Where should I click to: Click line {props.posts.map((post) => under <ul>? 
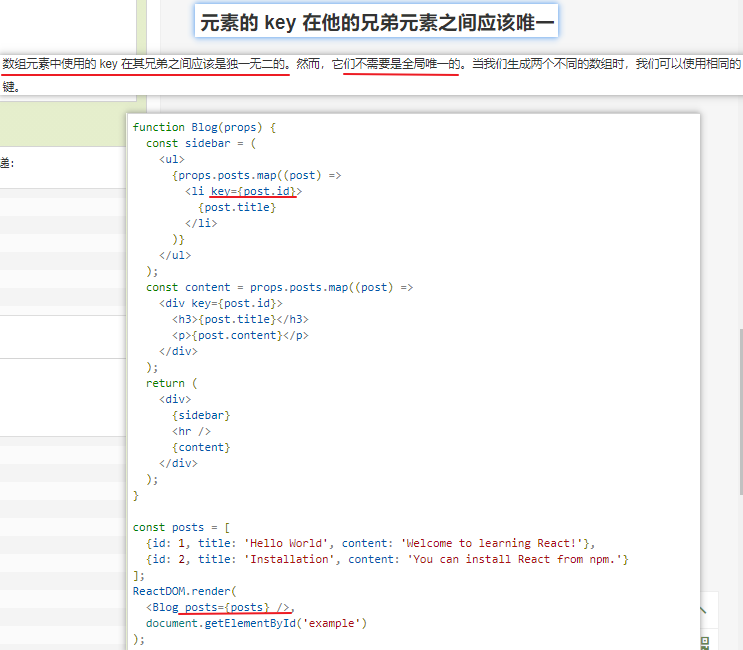click(x=256, y=175)
